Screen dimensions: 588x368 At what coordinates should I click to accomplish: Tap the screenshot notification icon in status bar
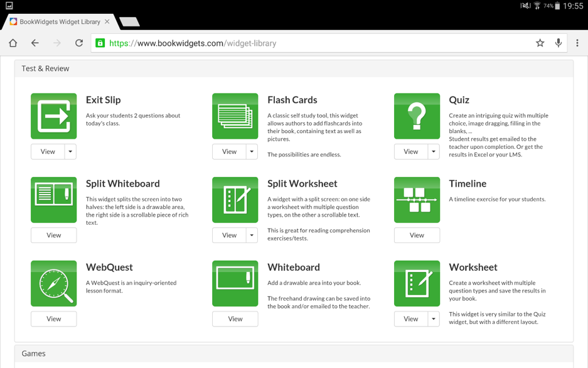9,6
